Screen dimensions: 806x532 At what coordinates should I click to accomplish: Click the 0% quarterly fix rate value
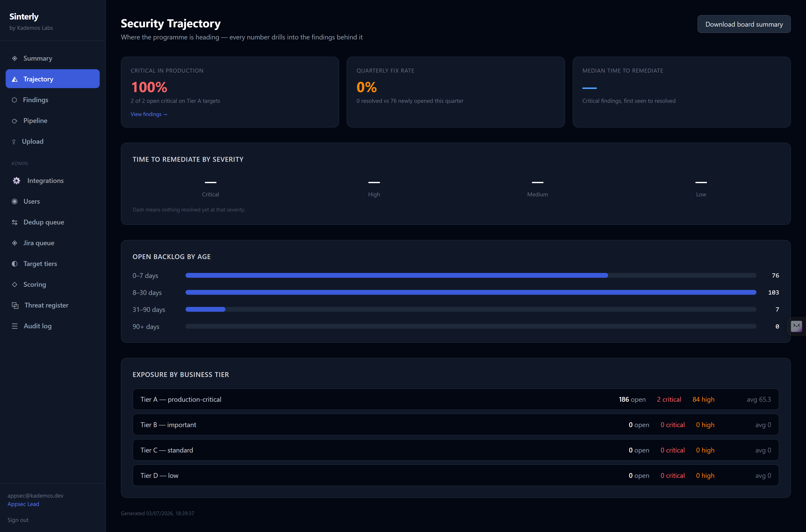click(367, 87)
